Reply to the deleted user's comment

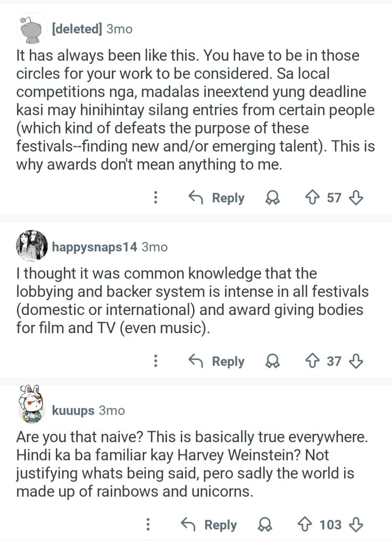point(217,198)
